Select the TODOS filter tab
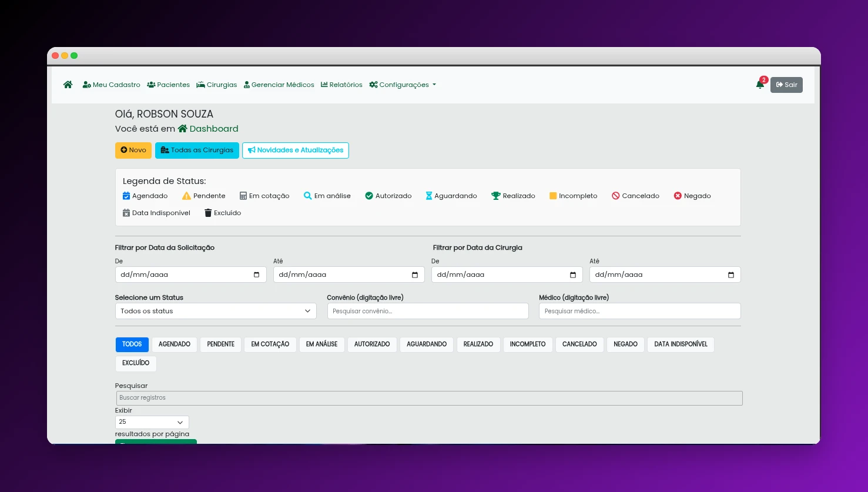Screen dimensions: 868x492 [132, 344]
